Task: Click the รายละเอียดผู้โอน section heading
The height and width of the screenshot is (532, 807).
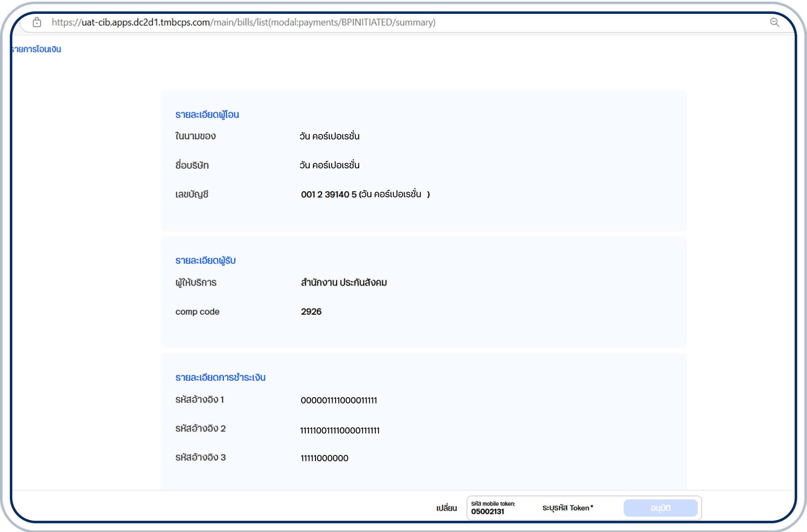Action: [x=207, y=115]
